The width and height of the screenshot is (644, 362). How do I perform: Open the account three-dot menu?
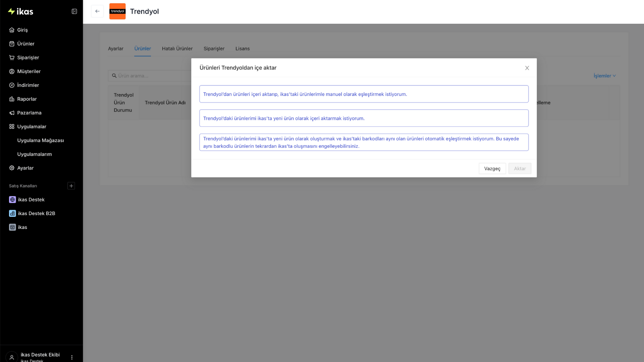[x=72, y=357]
